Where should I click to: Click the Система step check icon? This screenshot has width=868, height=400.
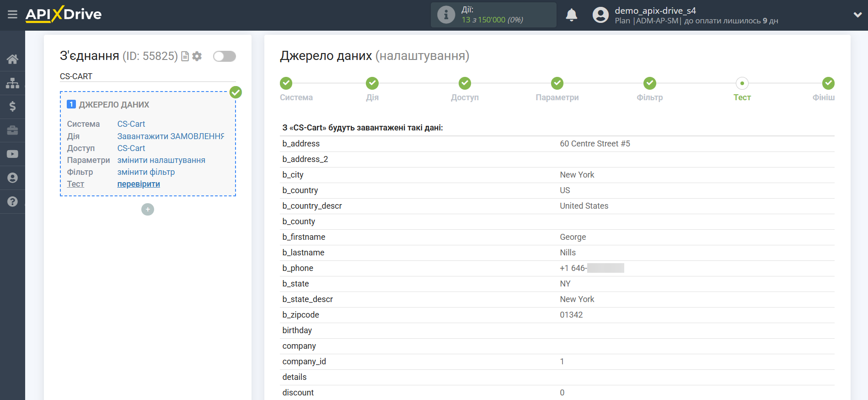pyautogui.click(x=286, y=83)
